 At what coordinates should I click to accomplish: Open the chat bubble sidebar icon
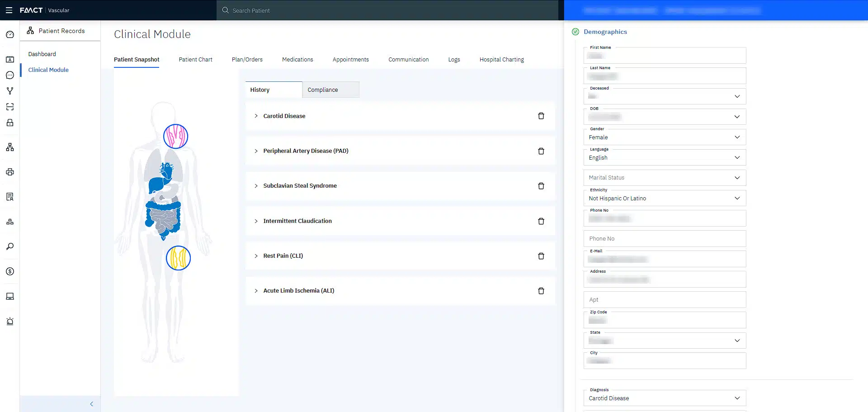pyautogui.click(x=10, y=75)
